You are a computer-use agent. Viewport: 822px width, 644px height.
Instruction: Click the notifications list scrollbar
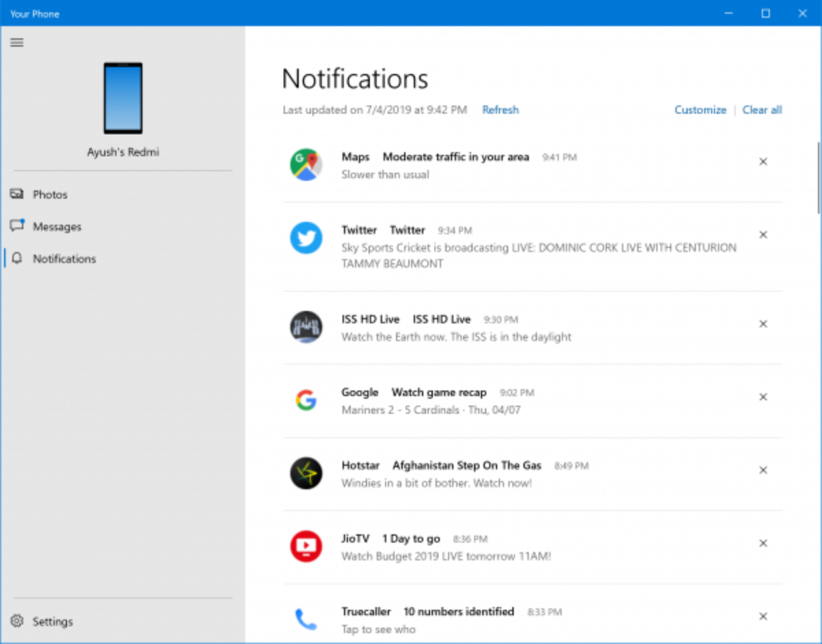point(818,178)
